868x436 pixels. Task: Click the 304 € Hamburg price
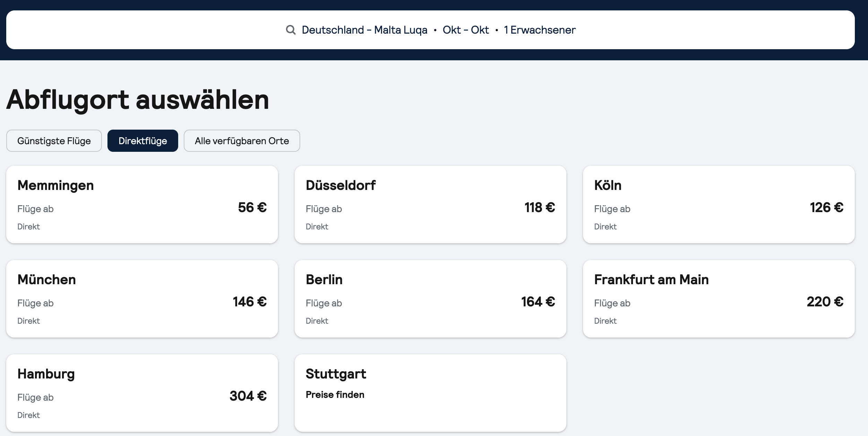pos(248,396)
